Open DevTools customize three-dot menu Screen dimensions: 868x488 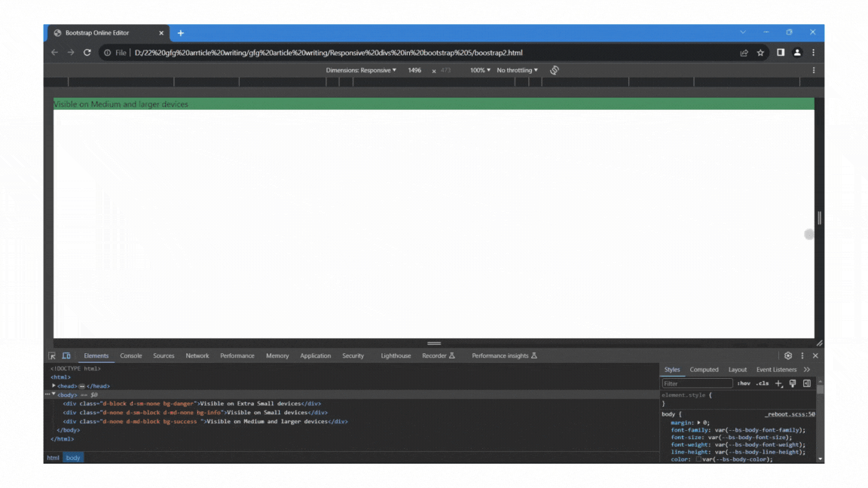[x=802, y=355]
